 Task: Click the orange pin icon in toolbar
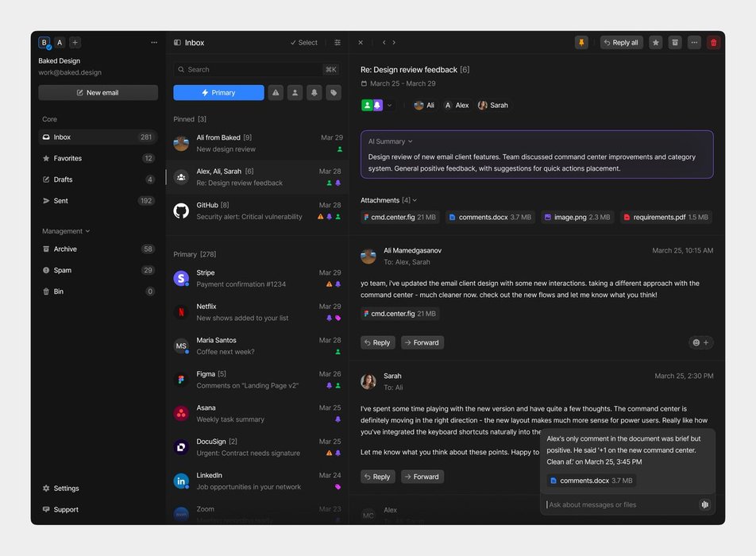[x=581, y=42]
